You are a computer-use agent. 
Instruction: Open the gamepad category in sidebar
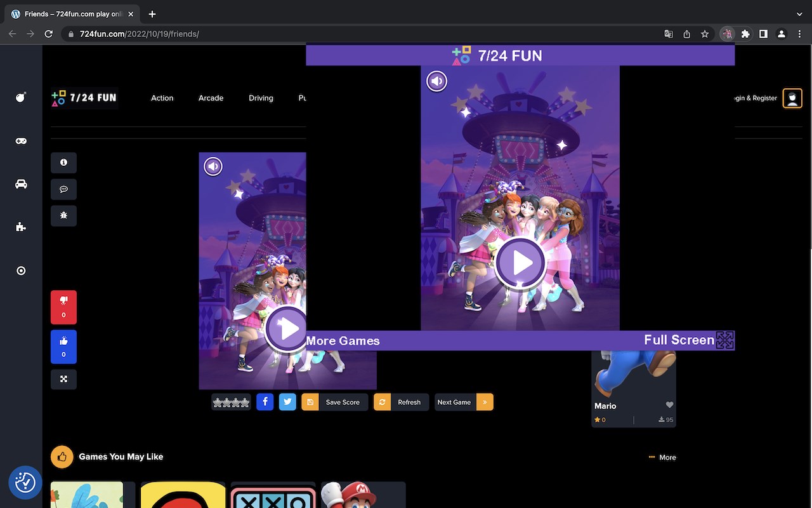click(x=21, y=141)
